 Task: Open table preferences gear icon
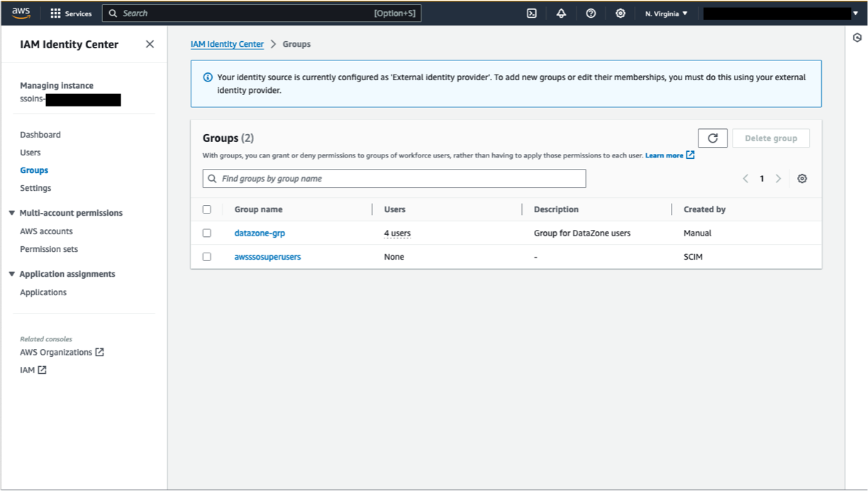802,179
